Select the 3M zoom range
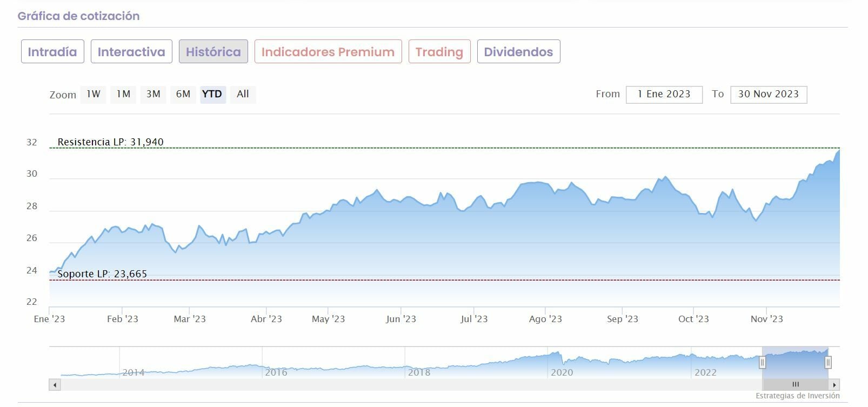868x407 pixels. tap(153, 94)
